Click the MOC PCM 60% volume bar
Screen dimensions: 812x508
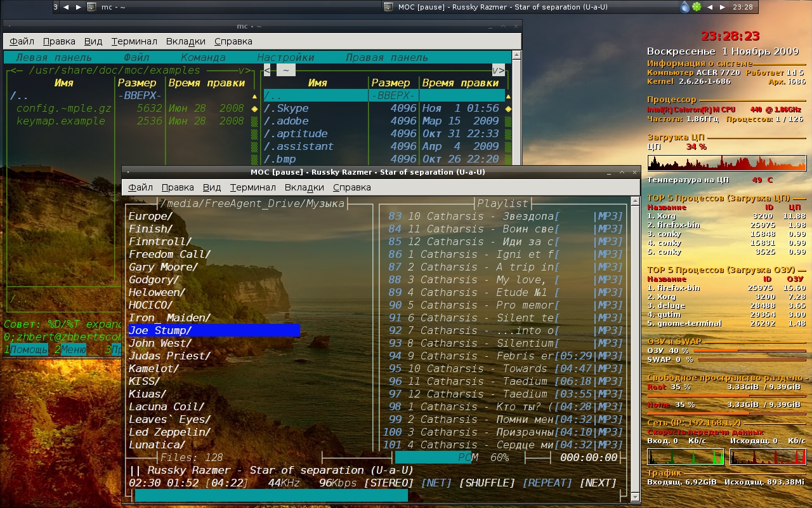pyautogui.click(x=459, y=457)
